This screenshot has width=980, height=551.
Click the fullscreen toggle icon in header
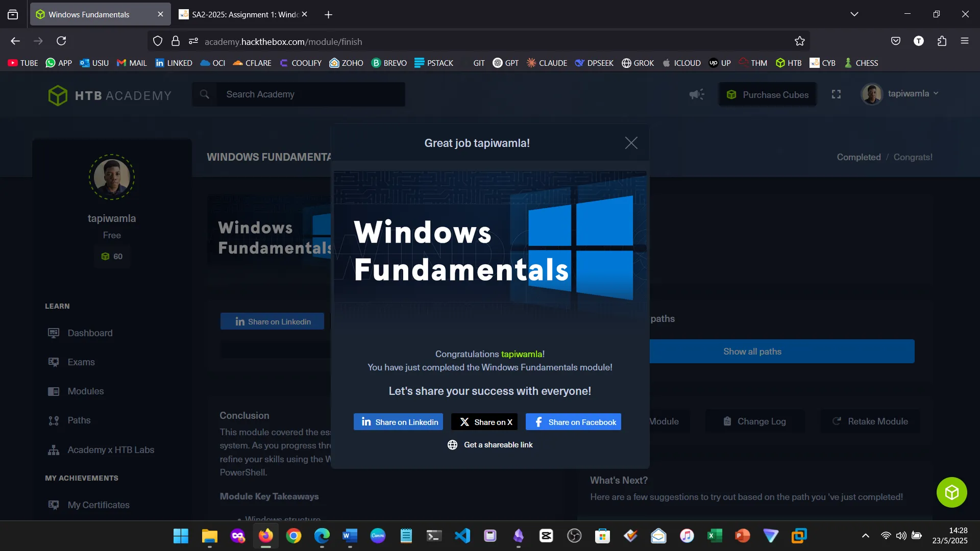coord(836,94)
